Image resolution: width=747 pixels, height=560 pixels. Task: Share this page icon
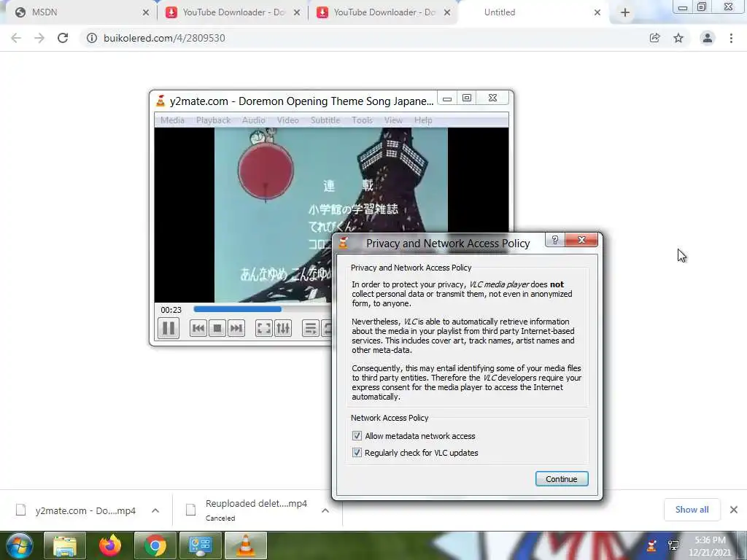654,38
